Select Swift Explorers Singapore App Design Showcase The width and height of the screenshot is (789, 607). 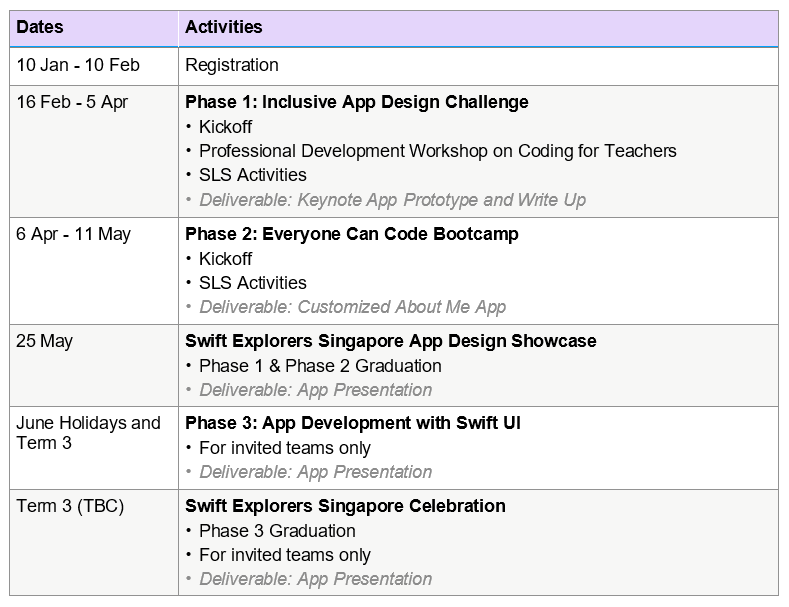[391, 341]
